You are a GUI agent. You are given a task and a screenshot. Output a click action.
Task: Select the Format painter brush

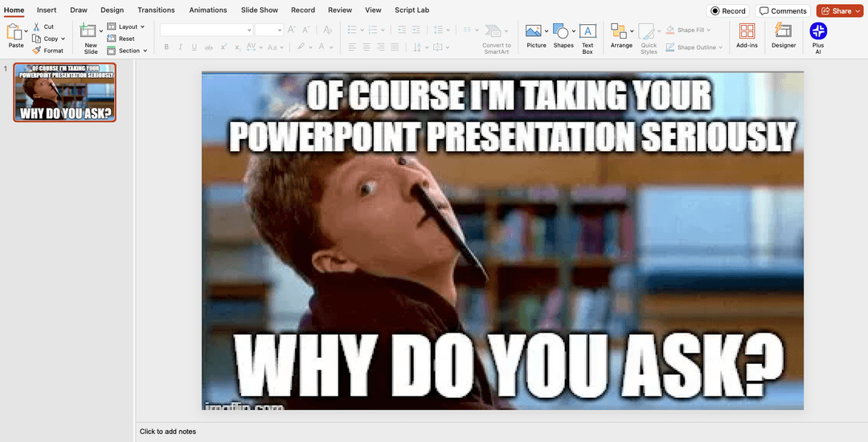(x=37, y=51)
